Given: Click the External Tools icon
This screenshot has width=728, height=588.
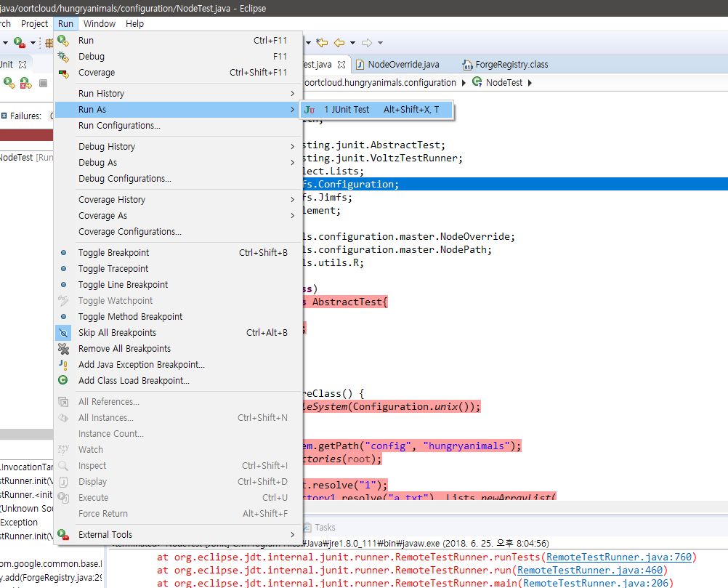Looking at the screenshot, I should (x=63, y=535).
